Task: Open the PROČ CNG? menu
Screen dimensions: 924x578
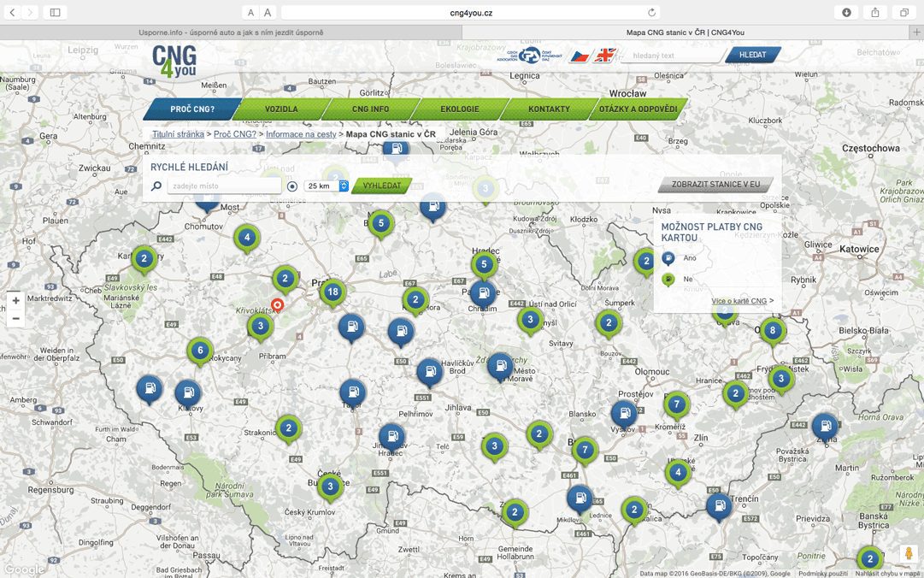Action: click(192, 109)
